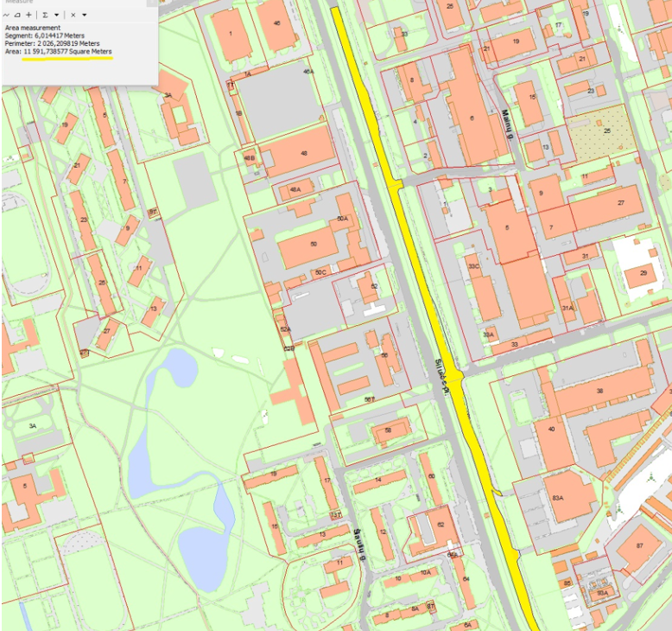Close the Measure window
672x631 pixels.
(x=152, y=3)
